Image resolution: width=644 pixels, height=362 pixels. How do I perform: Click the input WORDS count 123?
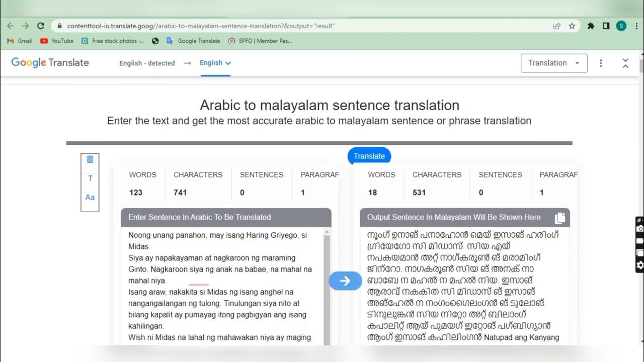pyautogui.click(x=136, y=192)
